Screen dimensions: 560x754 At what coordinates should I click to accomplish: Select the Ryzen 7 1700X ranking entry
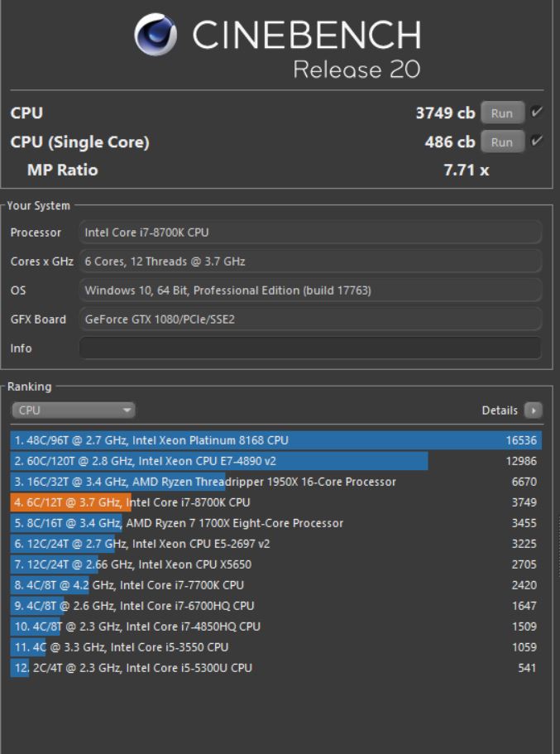(x=276, y=523)
